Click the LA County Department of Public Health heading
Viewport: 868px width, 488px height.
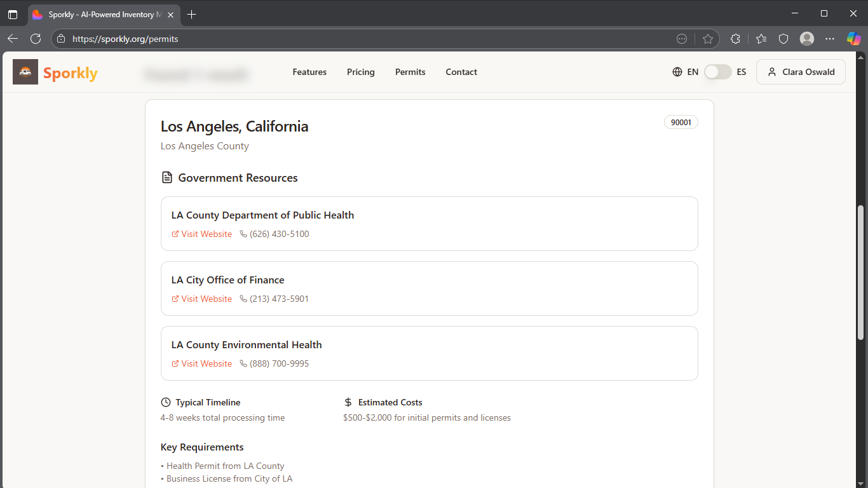tap(262, 215)
